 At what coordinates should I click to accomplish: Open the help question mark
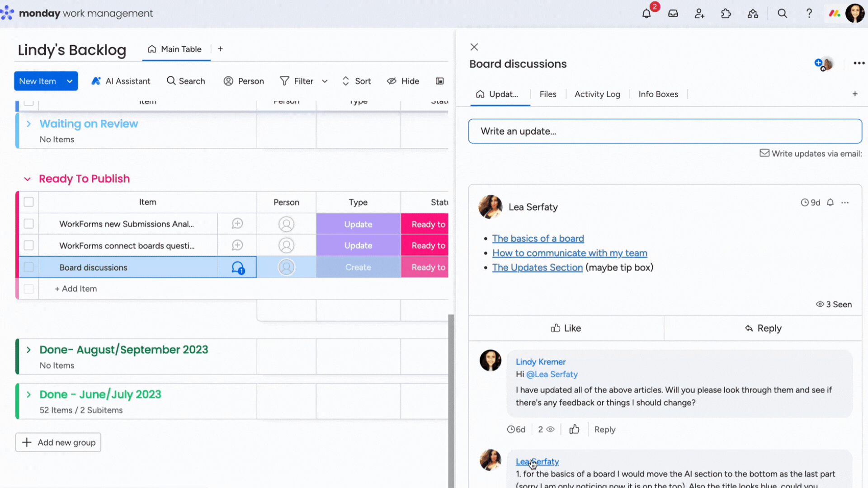point(809,14)
